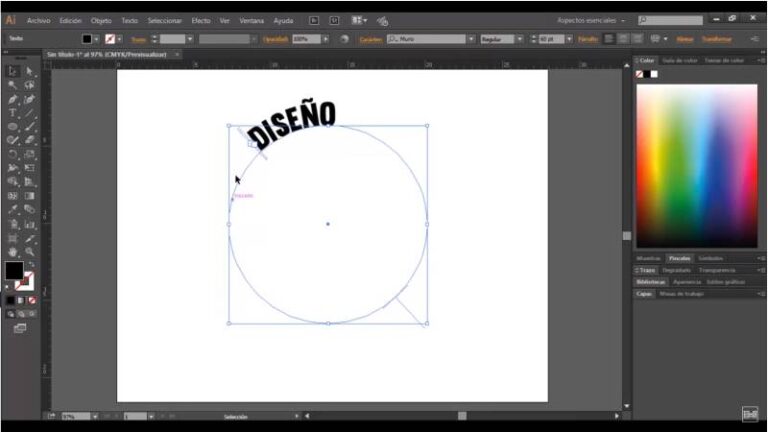Select the Pen tool

[x=12, y=99]
